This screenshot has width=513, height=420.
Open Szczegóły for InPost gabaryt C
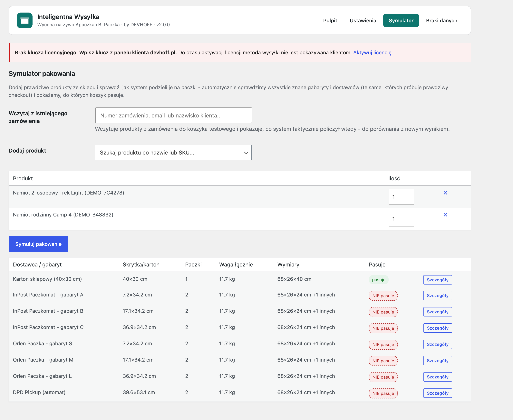pyautogui.click(x=438, y=328)
